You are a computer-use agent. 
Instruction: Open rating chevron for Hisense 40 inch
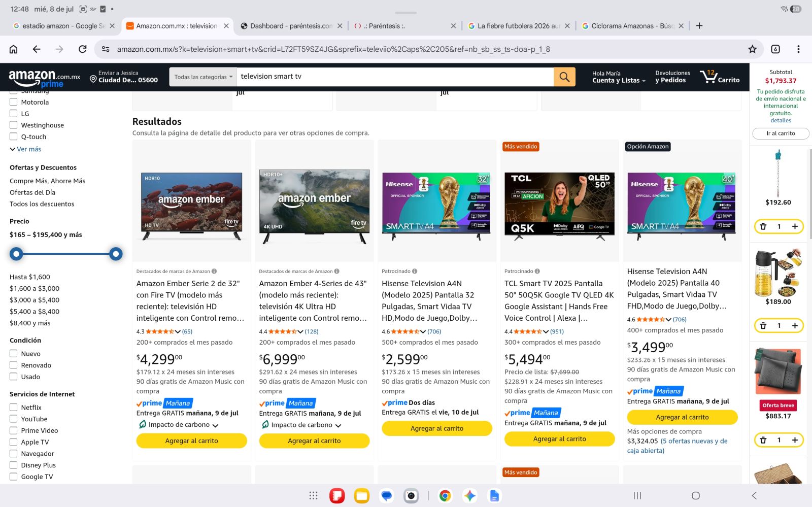[x=668, y=319]
